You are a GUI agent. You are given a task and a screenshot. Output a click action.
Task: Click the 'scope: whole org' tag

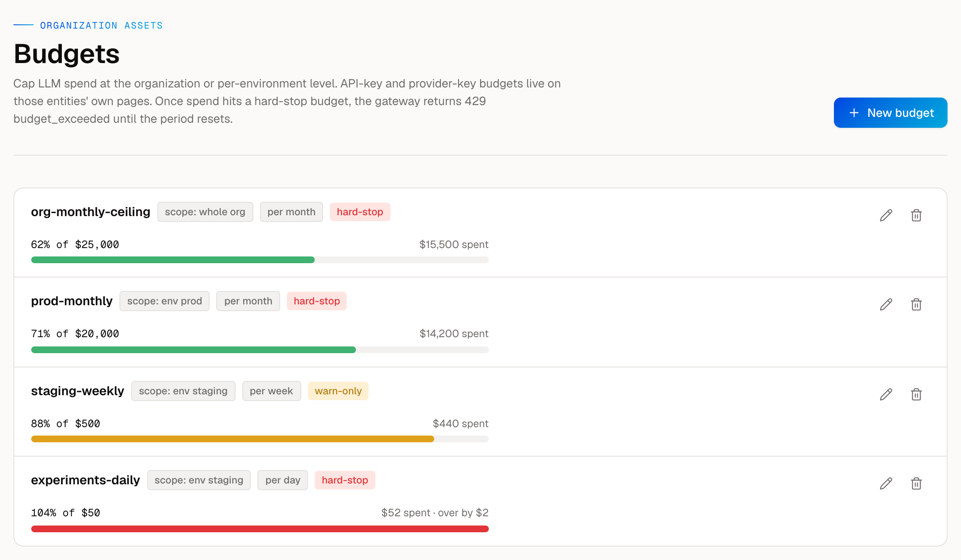[x=205, y=212]
